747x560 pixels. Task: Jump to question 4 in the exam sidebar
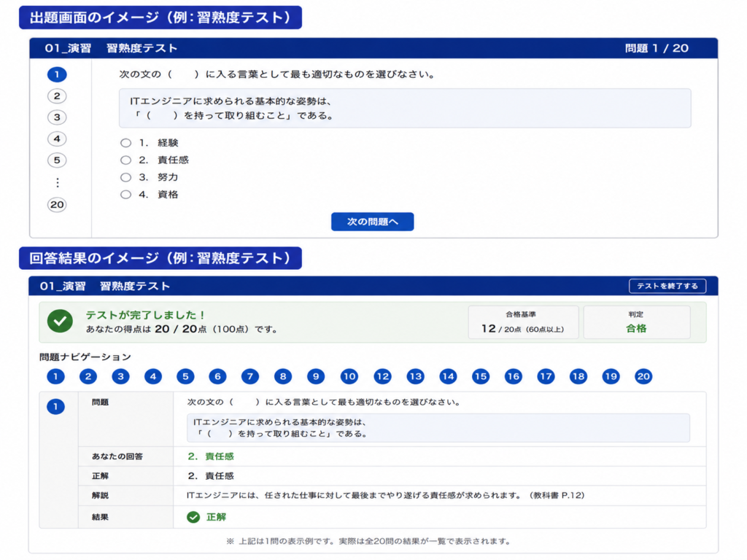[x=57, y=139]
